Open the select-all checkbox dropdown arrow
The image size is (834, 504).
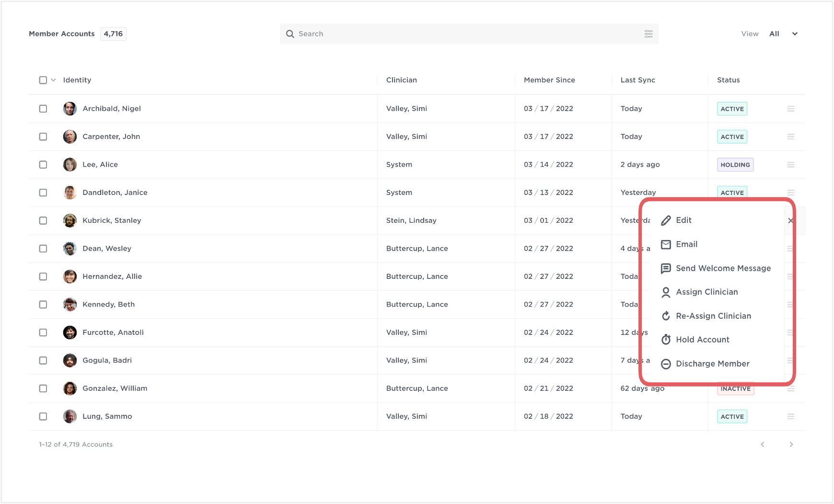[x=53, y=80]
